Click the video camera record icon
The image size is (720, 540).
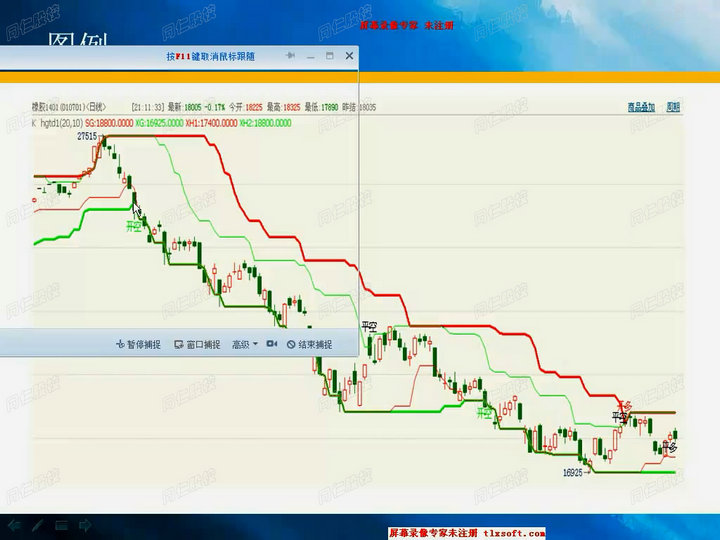click(272, 344)
